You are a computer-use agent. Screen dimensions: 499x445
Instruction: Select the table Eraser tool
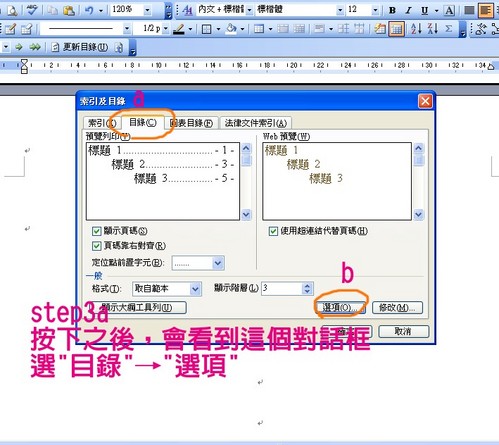point(27,29)
